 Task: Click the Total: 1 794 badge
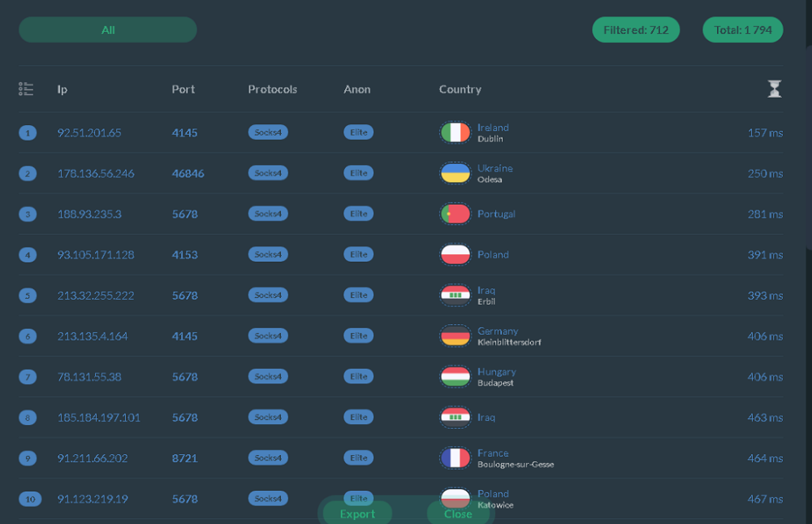[742, 30]
